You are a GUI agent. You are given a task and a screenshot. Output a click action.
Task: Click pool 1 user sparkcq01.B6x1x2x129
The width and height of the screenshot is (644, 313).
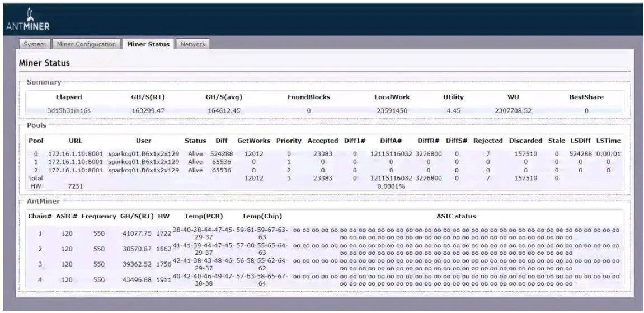tap(144, 162)
